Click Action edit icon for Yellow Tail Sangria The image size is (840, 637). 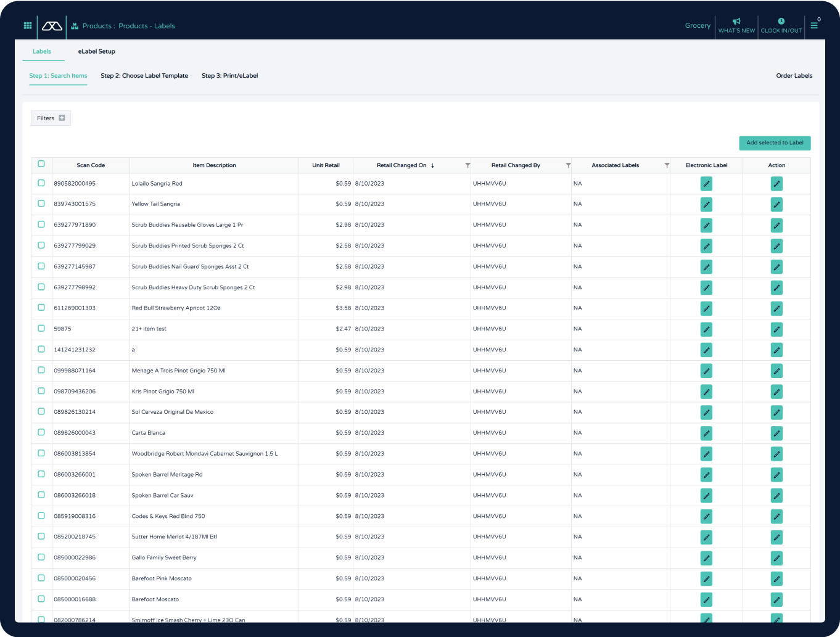point(776,205)
